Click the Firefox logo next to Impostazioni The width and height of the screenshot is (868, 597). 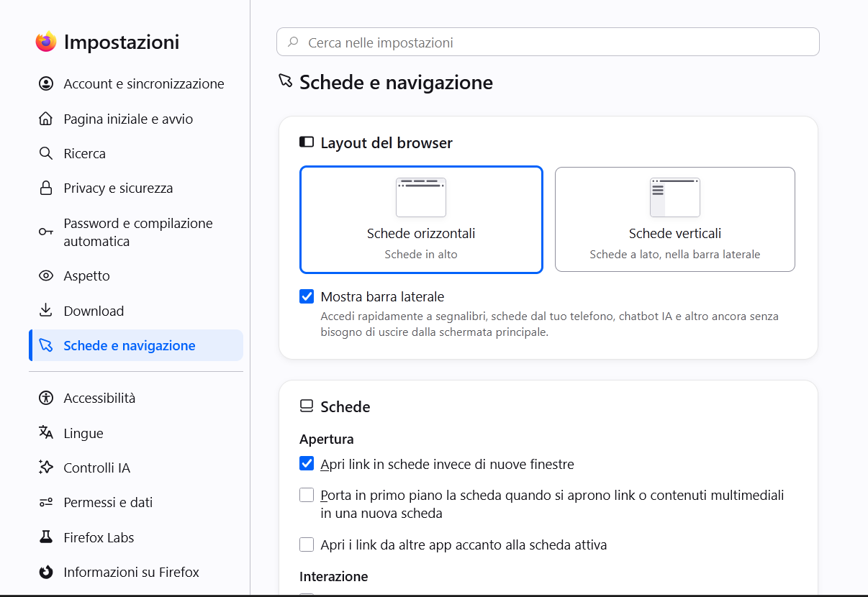tap(46, 42)
